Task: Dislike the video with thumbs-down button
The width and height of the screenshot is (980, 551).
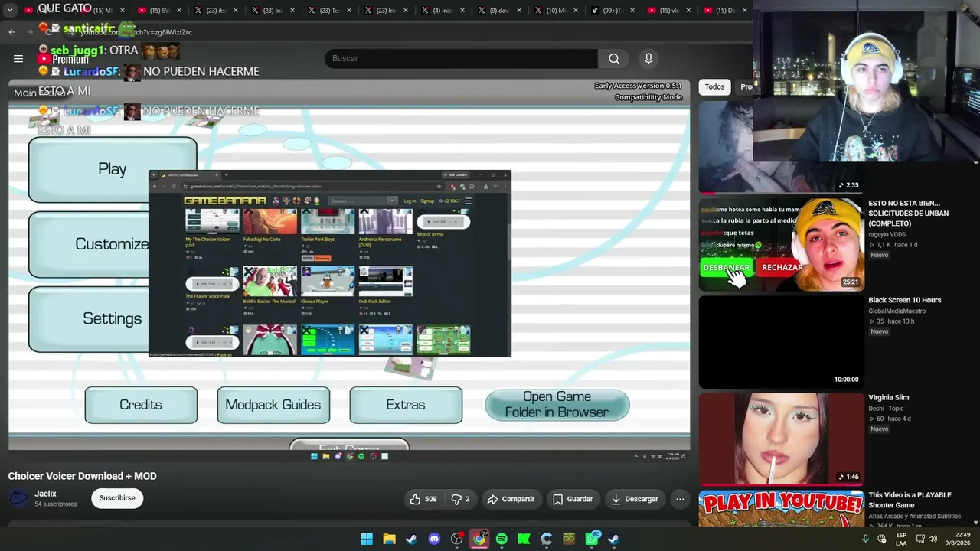Action: (x=460, y=499)
